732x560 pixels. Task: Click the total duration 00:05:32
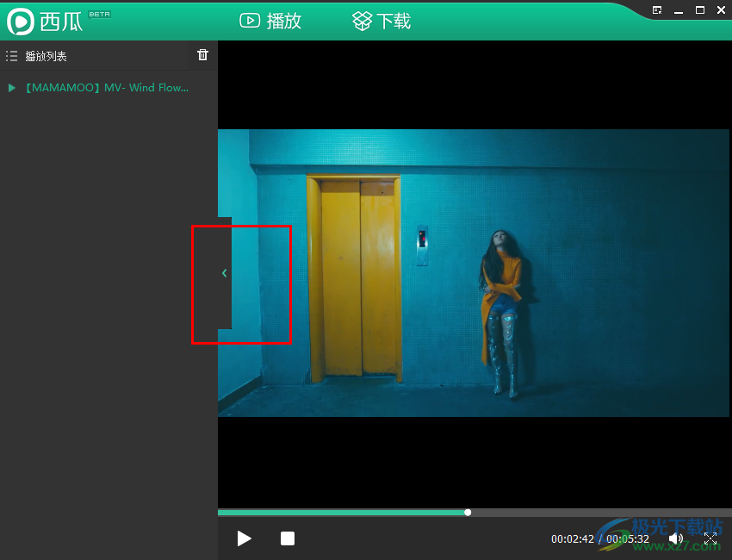(628, 539)
